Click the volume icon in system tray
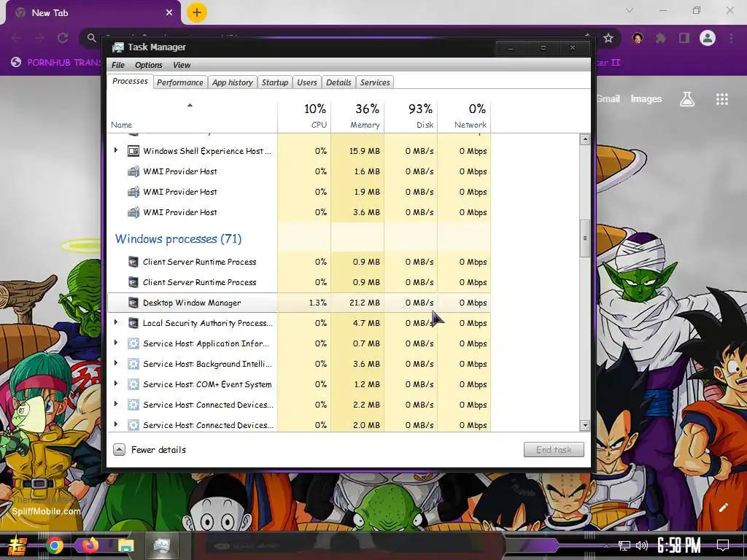 coord(642,545)
